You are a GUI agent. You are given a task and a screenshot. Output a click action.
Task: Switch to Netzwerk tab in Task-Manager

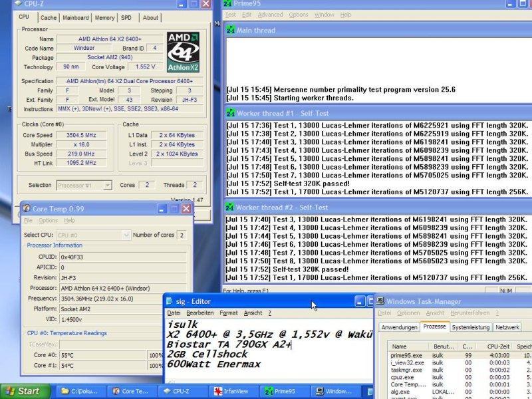pos(507,327)
